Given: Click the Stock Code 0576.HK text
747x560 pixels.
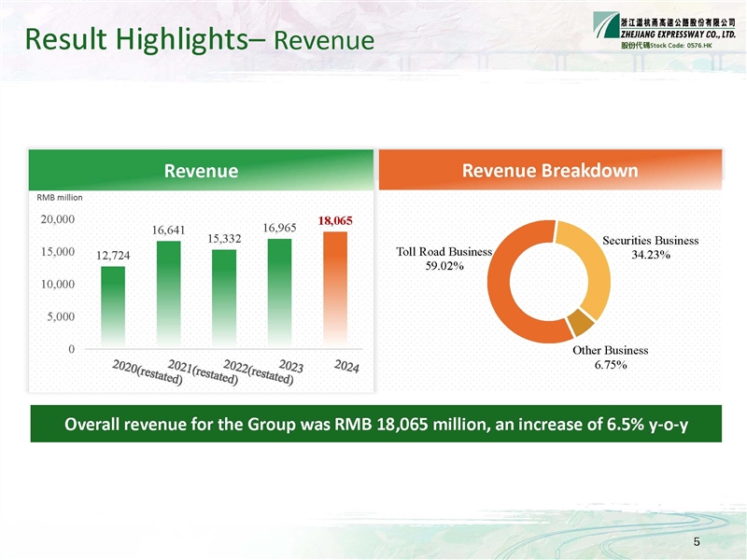Looking at the screenshot, I should pos(666,45).
